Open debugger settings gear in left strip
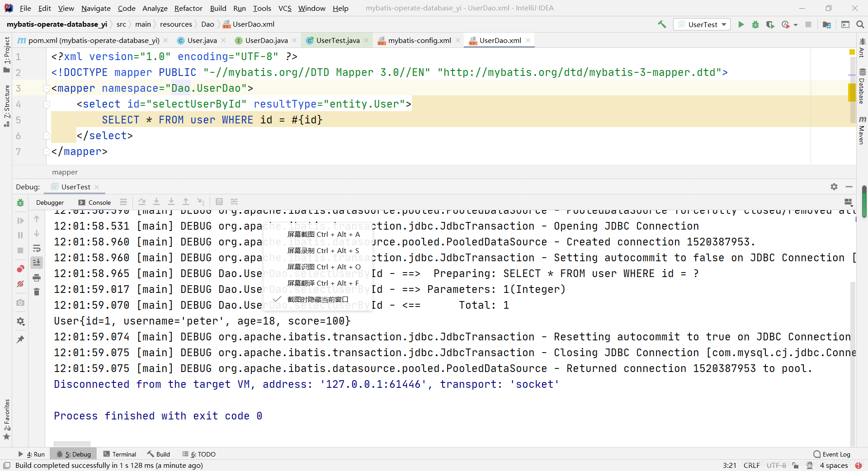This screenshot has width=868, height=471. (x=20, y=321)
